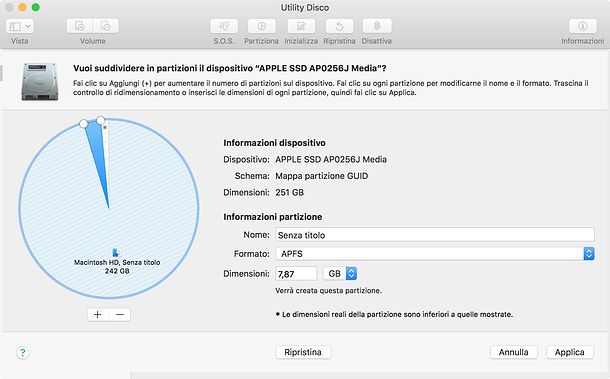Click the '242 GB' pie label

117,271
